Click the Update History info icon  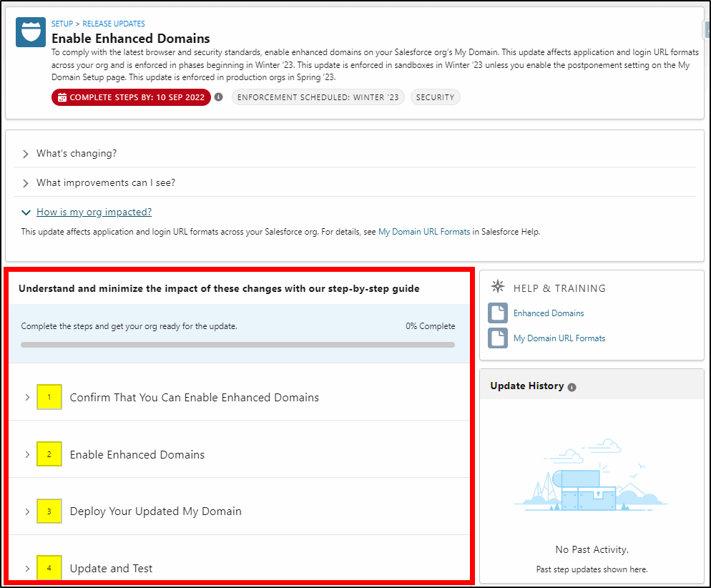click(572, 387)
